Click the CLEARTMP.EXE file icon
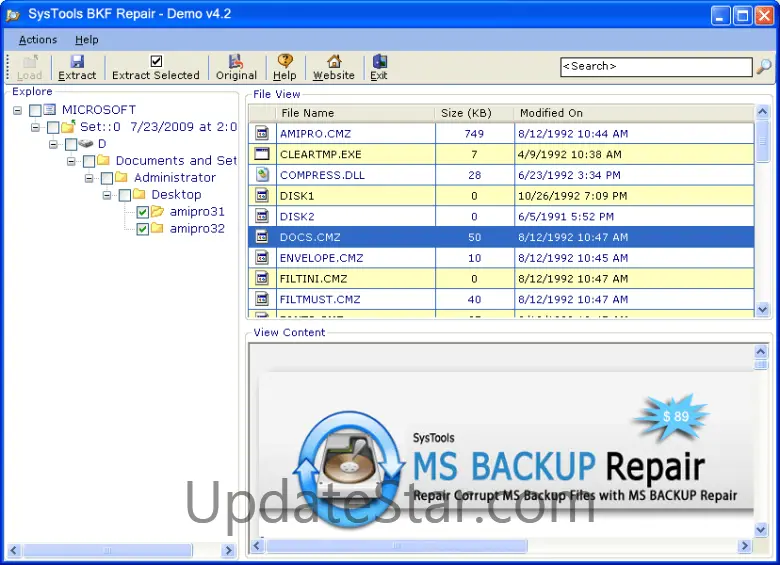This screenshot has width=780, height=565. (x=262, y=154)
